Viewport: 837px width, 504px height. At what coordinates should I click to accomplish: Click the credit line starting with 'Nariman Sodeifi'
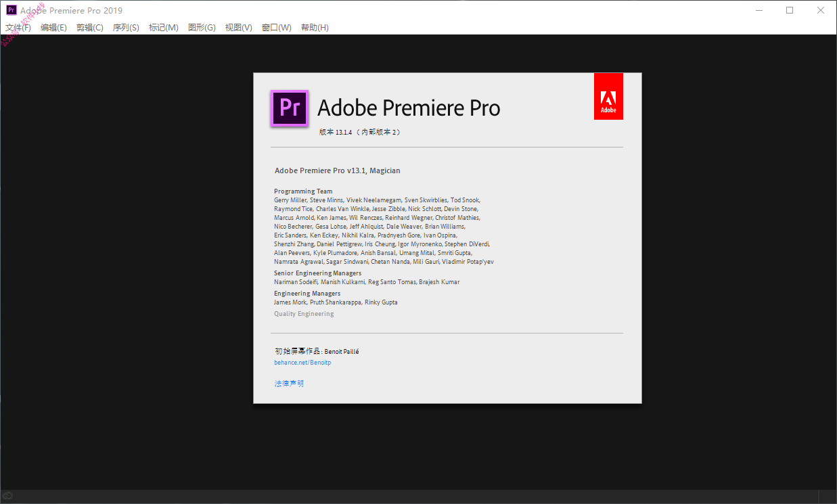367,282
